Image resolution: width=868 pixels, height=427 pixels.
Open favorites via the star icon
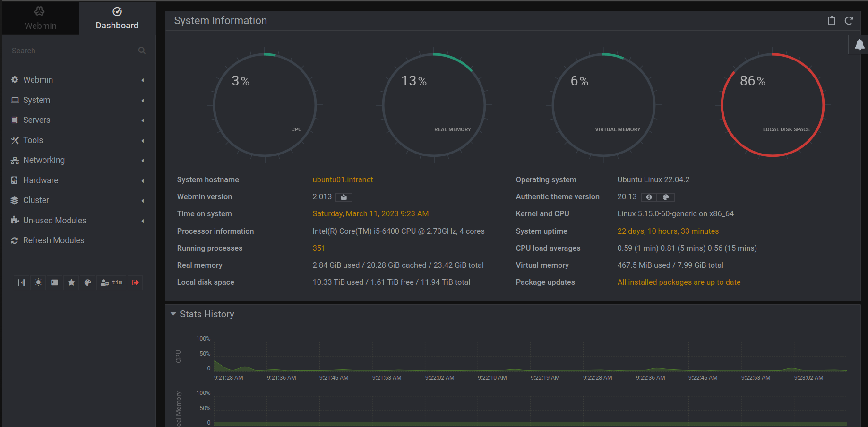click(x=71, y=282)
